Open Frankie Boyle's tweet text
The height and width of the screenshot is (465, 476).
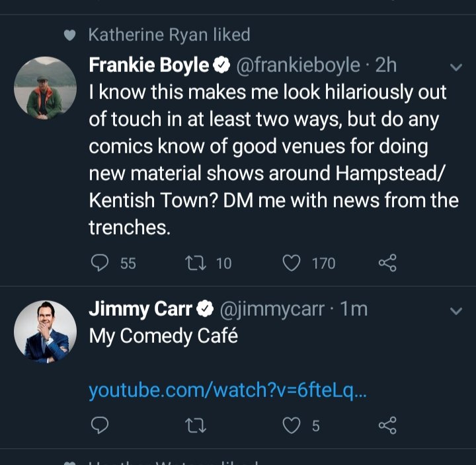[x=273, y=160]
